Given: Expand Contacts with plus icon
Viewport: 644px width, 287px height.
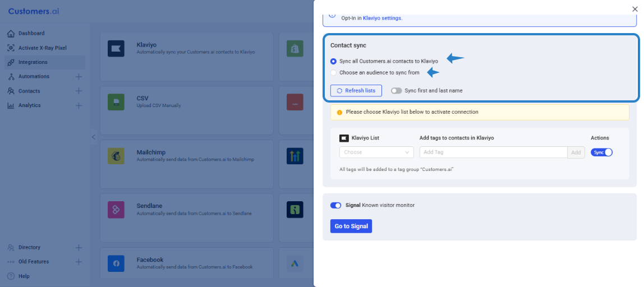Looking at the screenshot, I should pyautogui.click(x=79, y=91).
